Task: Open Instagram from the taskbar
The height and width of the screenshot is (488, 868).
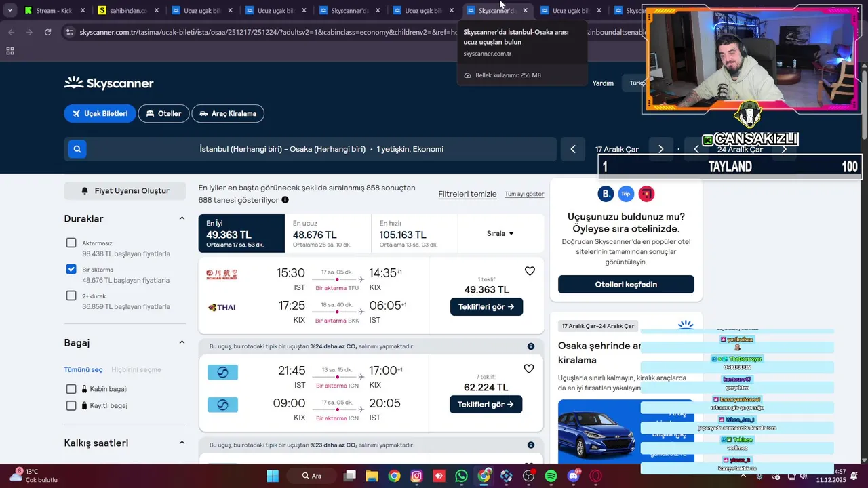Action: coord(416,476)
